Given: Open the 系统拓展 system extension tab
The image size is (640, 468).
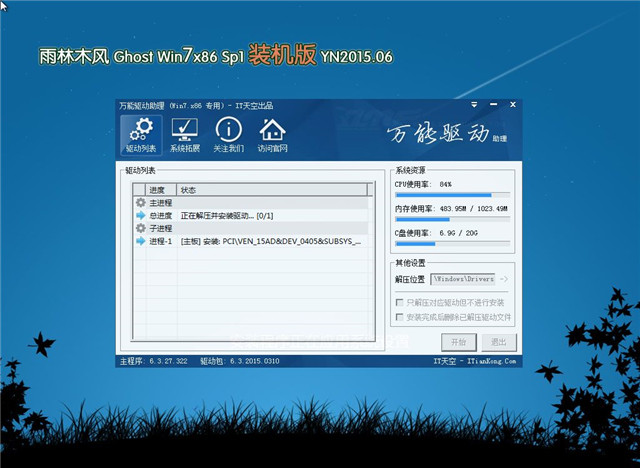Looking at the screenshot, I should pos(185,135).
